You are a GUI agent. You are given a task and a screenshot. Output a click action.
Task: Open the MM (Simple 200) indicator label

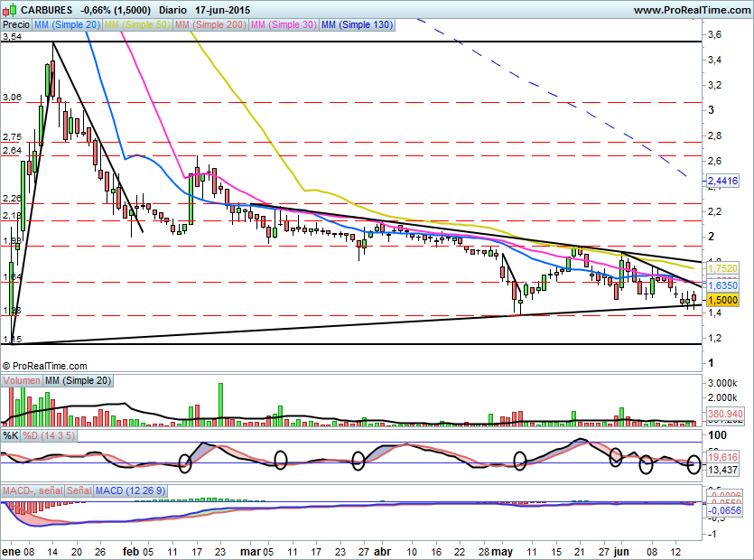210,25
